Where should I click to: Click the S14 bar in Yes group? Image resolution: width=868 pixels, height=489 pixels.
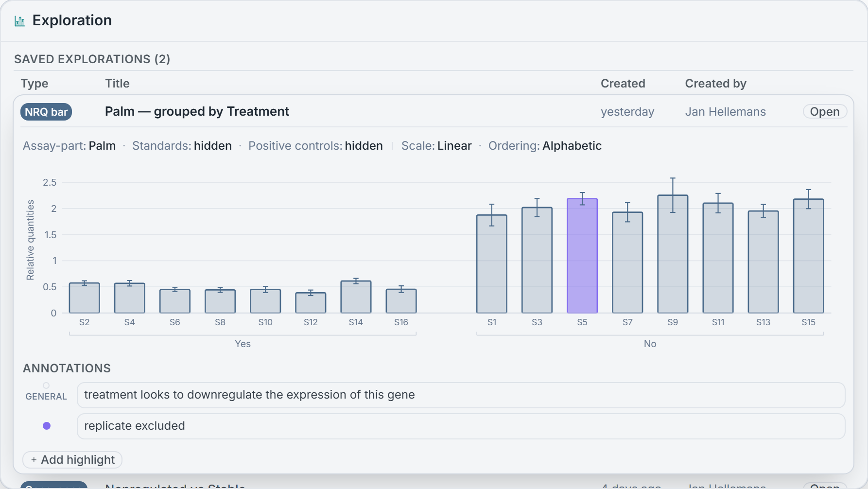tap(356, 297)
